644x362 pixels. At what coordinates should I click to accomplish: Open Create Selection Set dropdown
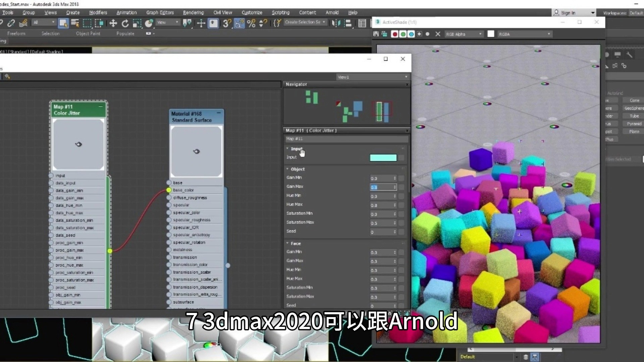(305, 22)
